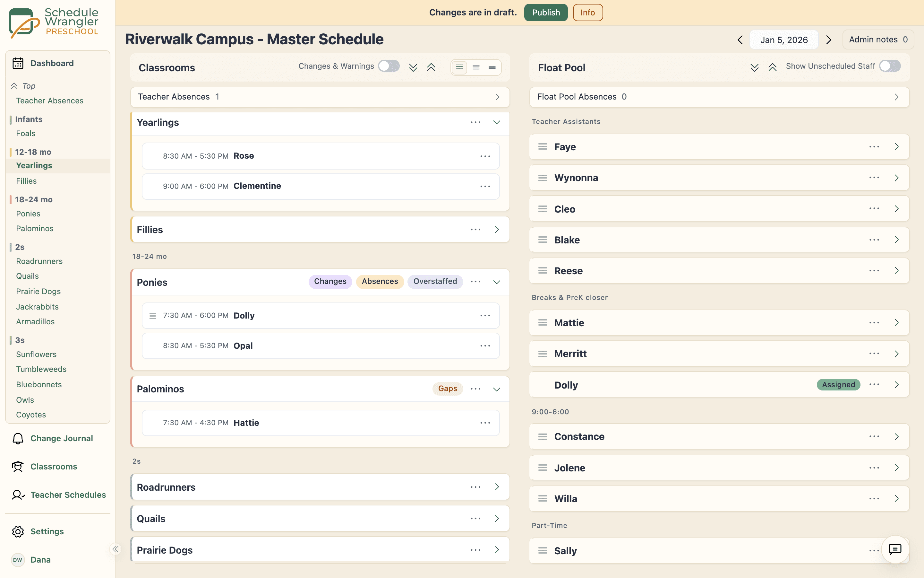Click the Changes badge on Ponies
The image size is (924, 578).
(330, 281)
